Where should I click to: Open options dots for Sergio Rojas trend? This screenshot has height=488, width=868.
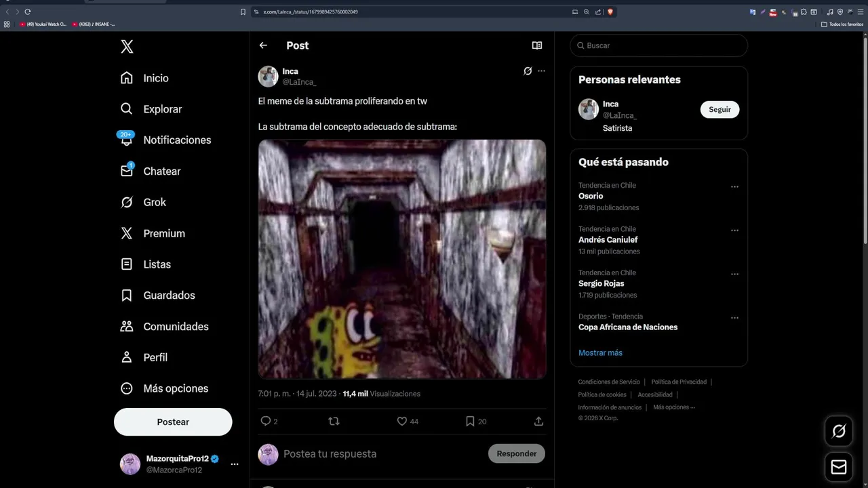pos(734,274)
